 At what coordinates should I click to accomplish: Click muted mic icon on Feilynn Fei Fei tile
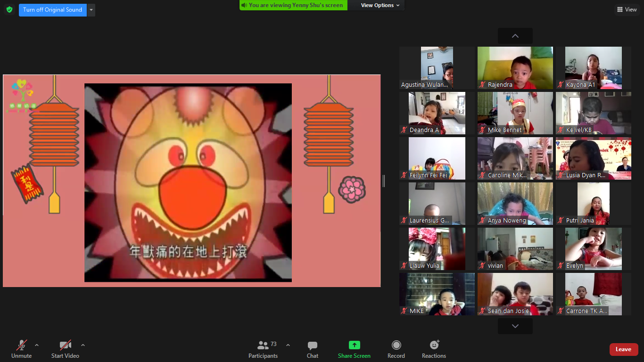point(405,175)
